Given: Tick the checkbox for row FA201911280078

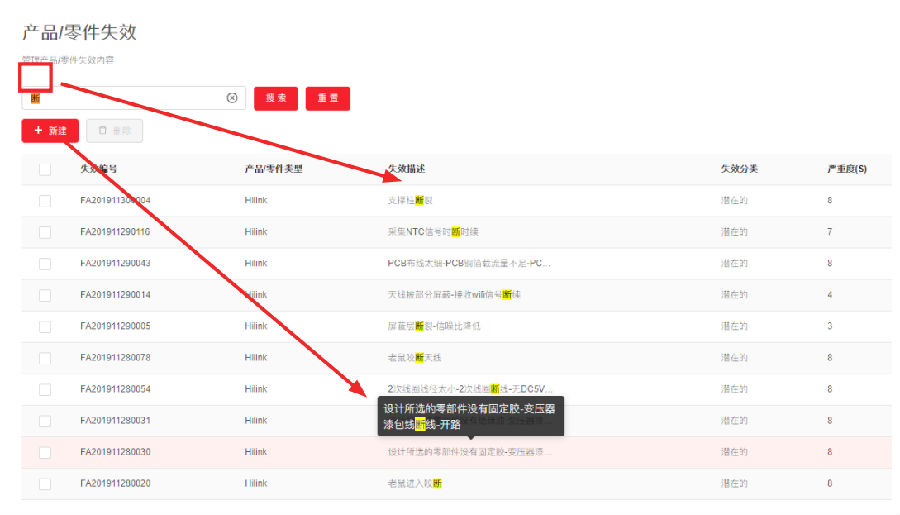Looking at the screenshot, I should 45,358.
